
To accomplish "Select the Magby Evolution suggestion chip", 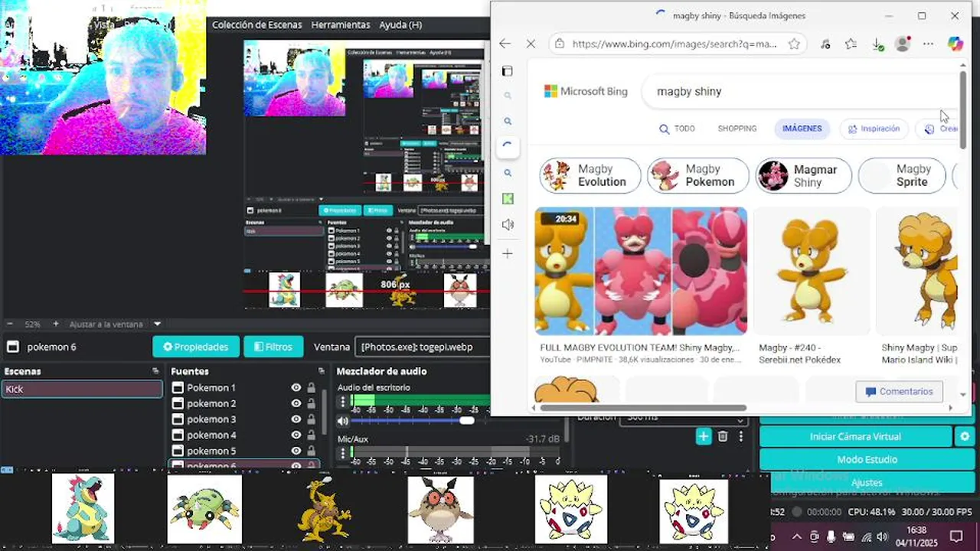I will click(x=590, y=175).
